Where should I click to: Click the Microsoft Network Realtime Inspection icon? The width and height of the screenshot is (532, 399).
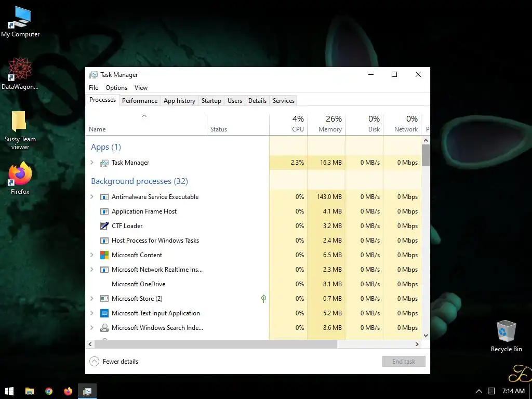(104, 270)
